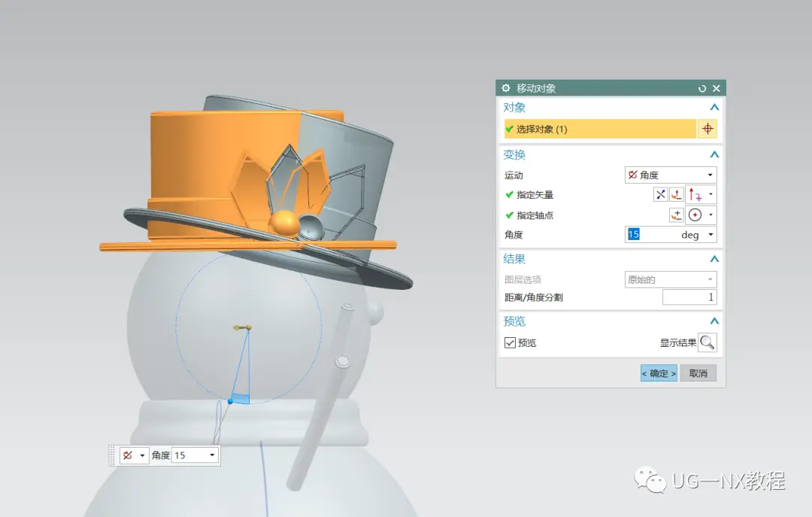This screenshot has height=517, width=812.
Task: Click the 显示结果 label
Action: click(678, 342)
